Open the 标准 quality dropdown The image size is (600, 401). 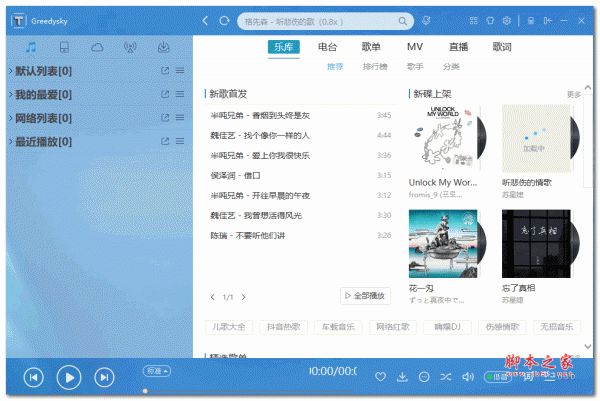[x=157, y=371]
